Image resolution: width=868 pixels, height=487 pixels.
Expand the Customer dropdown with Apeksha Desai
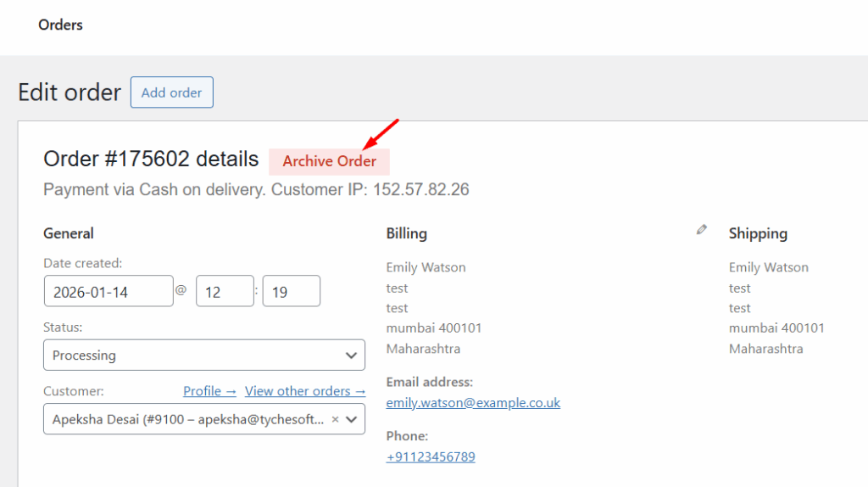(x=352, y=419)
